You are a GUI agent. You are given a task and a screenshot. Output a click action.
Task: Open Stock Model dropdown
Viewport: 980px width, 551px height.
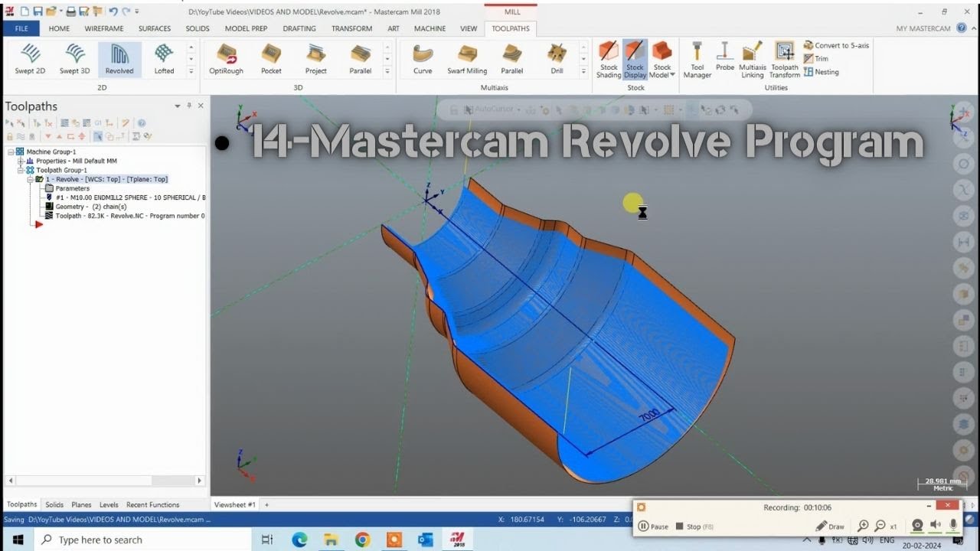tap(661, 71)
